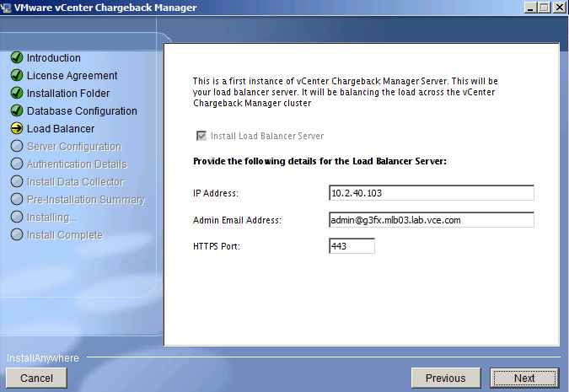This screenshot has height=392, width=569.
Task: Toggle the Install Load Balancer Server checkbox
Action: point(201,136)
